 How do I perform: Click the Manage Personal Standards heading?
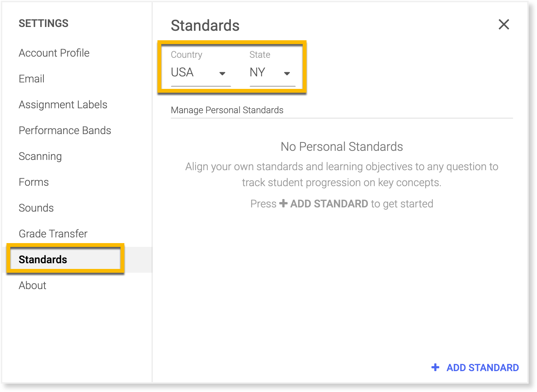pyautogui.click(x=227, y=110)
